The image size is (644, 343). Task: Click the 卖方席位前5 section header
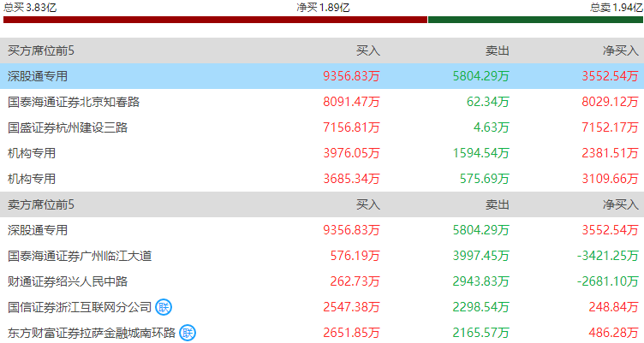pyautogui.click(x=41, y=204)
